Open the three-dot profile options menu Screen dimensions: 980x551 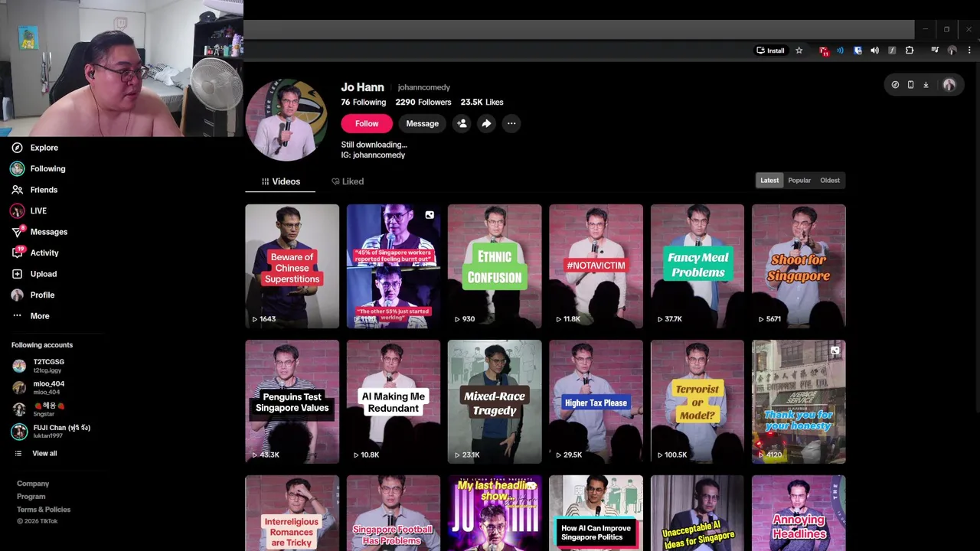tap(511, 123)
